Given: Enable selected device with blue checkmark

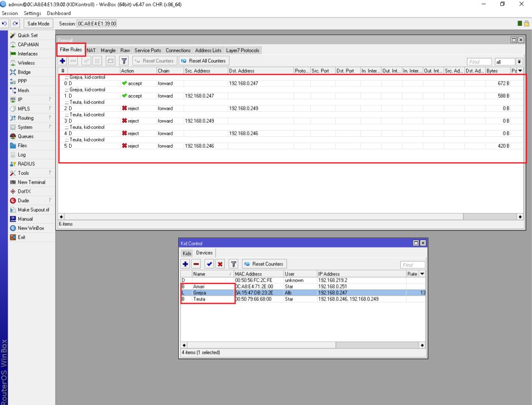Looking at the screenshot, I should tap(209, 264).
